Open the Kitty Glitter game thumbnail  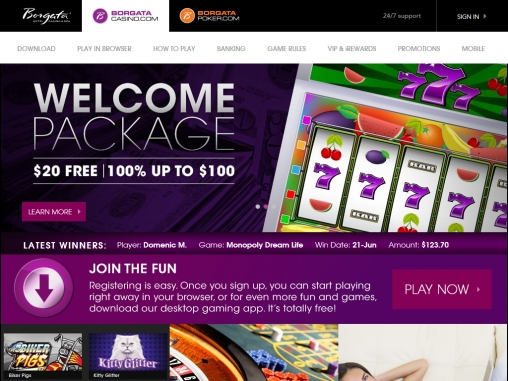click(128, 355)
